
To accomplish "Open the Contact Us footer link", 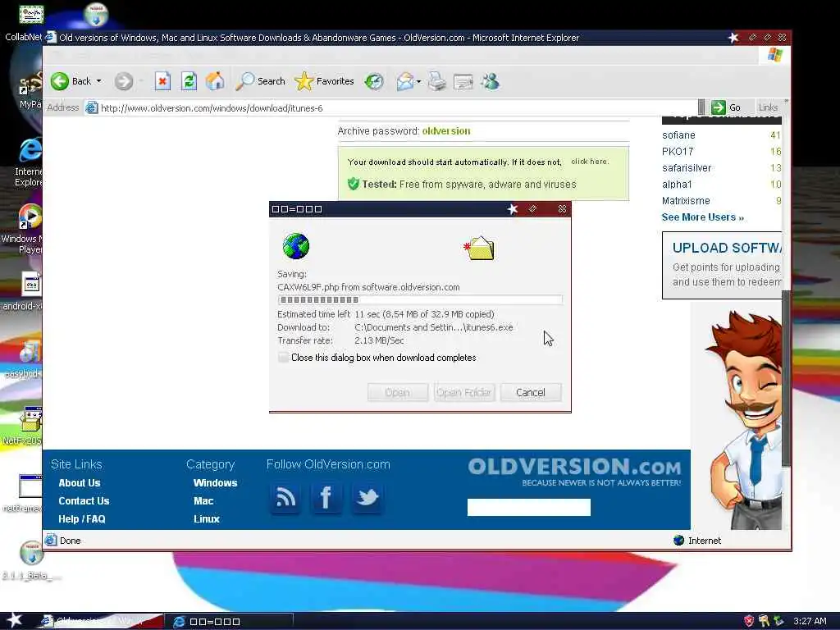I will pyautogui.click(x=84, y=501).
